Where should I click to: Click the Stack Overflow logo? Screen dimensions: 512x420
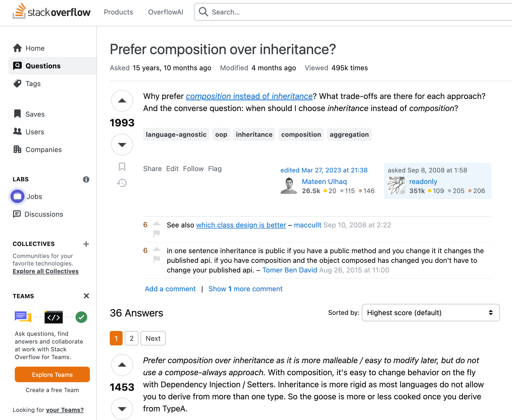tap(52, 12)
